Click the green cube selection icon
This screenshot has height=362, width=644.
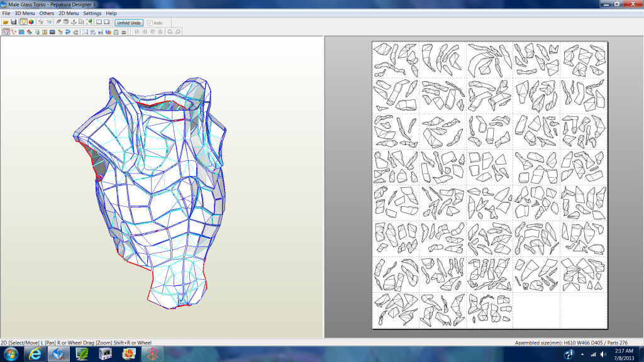click(x=89, y=22)
